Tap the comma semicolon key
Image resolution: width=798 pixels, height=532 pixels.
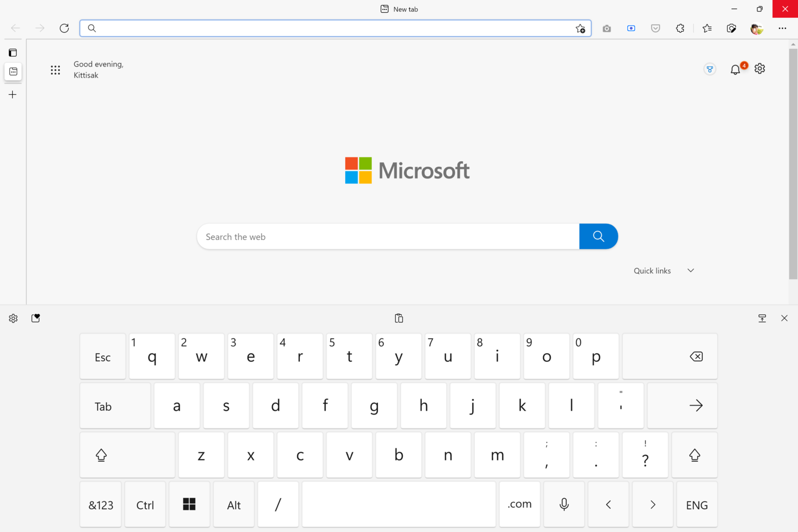coord(547,455)
